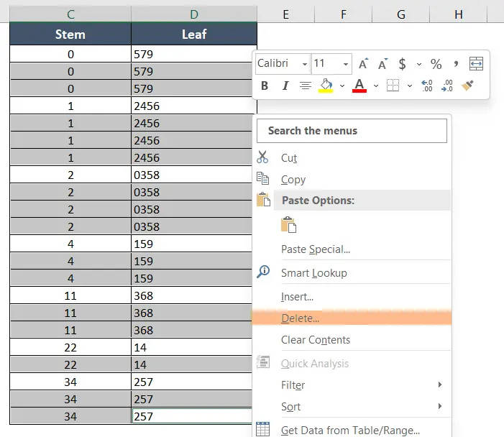
Task: Click the white-row Leaf cell 2456
Action: point(194,106)
